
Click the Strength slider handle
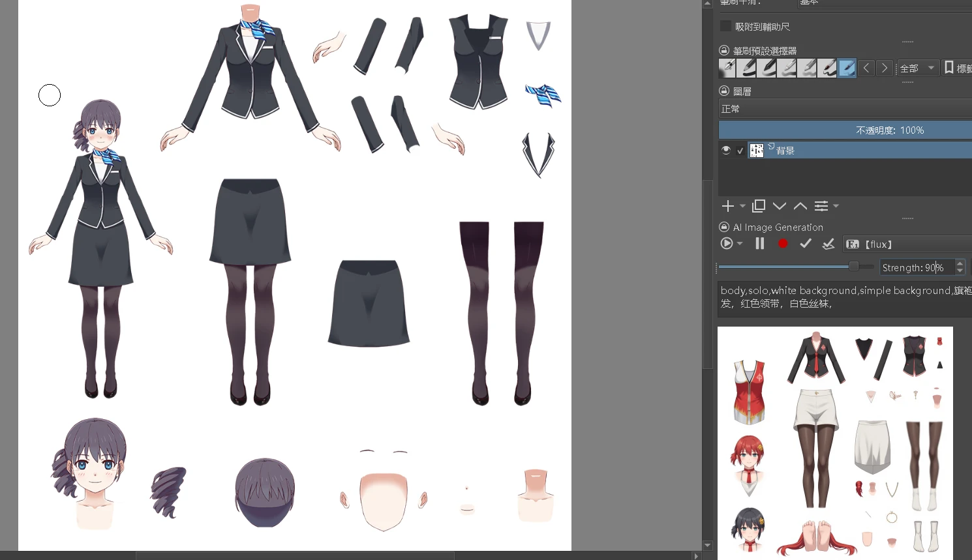click(853, 266)
